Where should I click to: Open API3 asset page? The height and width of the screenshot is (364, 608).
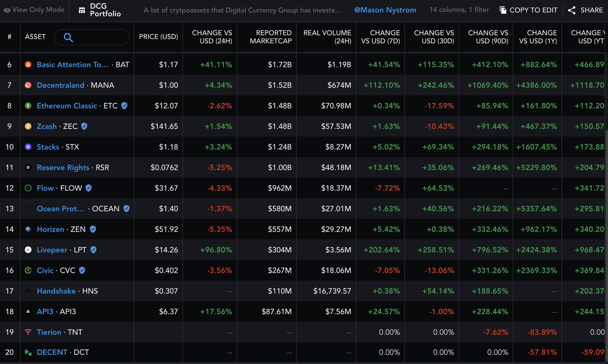pos(45,311)
